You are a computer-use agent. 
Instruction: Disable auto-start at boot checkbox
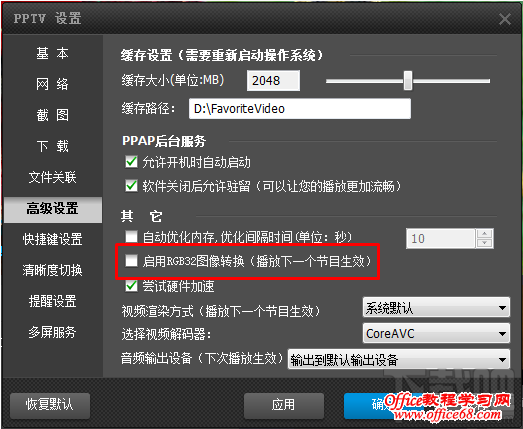131,162
